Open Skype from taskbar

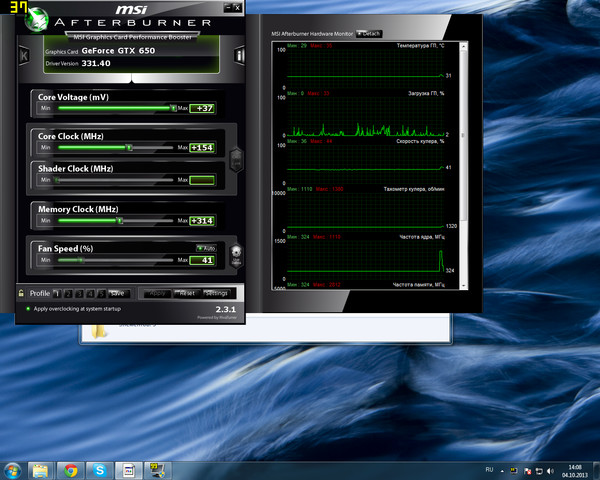pyautogui.click(x=99, y=470)
